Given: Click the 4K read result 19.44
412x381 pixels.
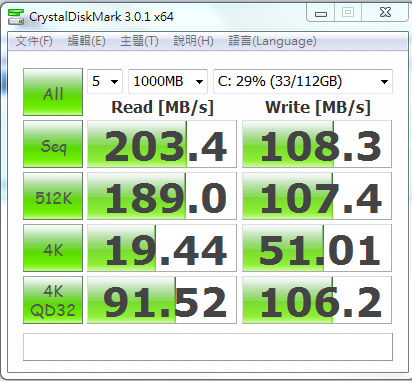Looking at the screenshot, I should [x=162, y=248].
